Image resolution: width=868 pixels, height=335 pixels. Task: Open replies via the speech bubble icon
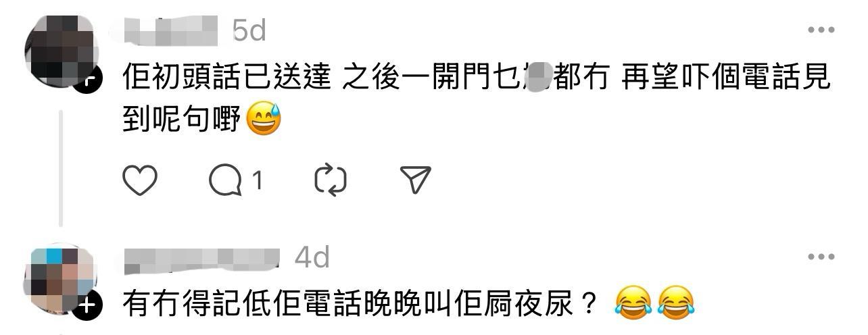pos(225,180)
